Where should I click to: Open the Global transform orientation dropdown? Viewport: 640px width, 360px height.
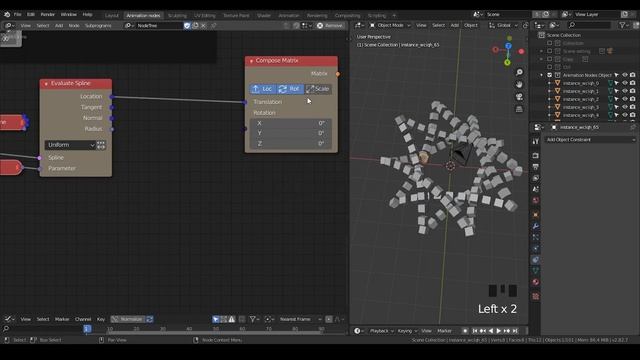(503, 25)
